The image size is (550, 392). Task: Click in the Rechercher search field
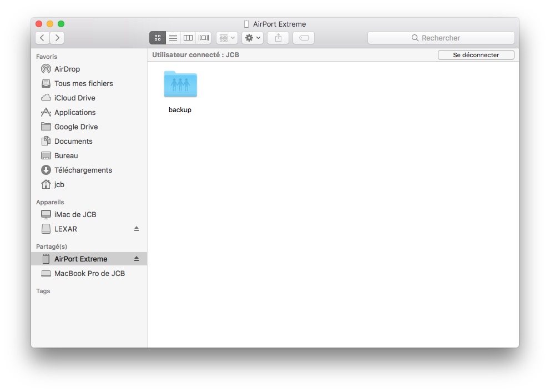tap(441, 38)
